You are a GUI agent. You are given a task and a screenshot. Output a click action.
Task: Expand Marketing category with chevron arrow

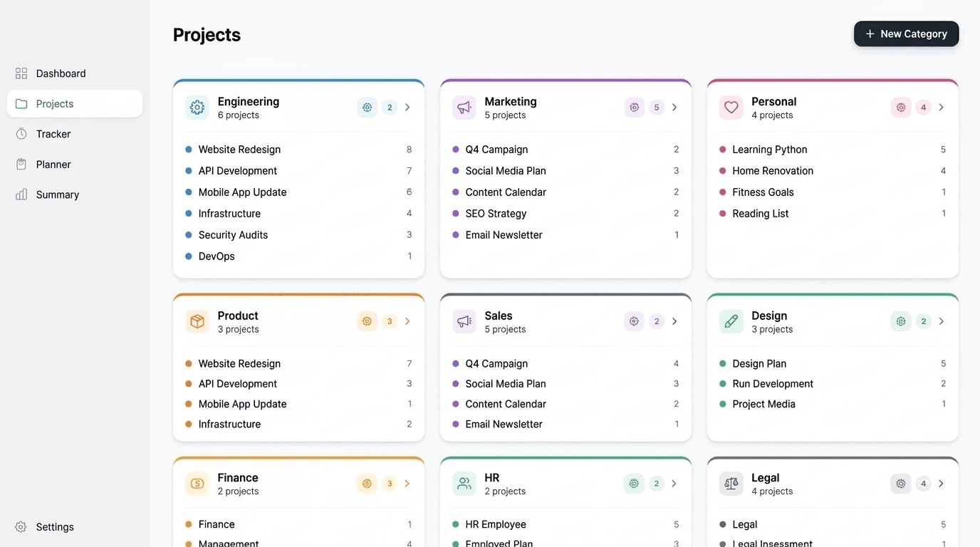674,108
